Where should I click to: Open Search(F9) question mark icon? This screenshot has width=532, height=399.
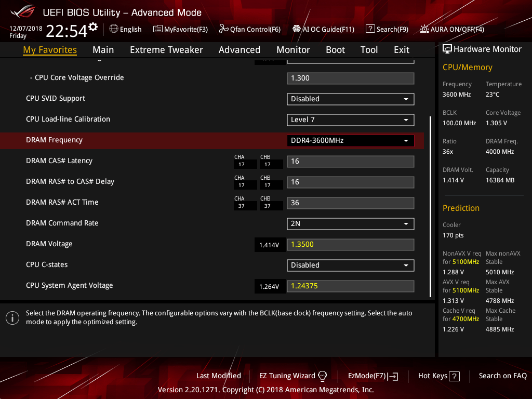pos(370,29)
